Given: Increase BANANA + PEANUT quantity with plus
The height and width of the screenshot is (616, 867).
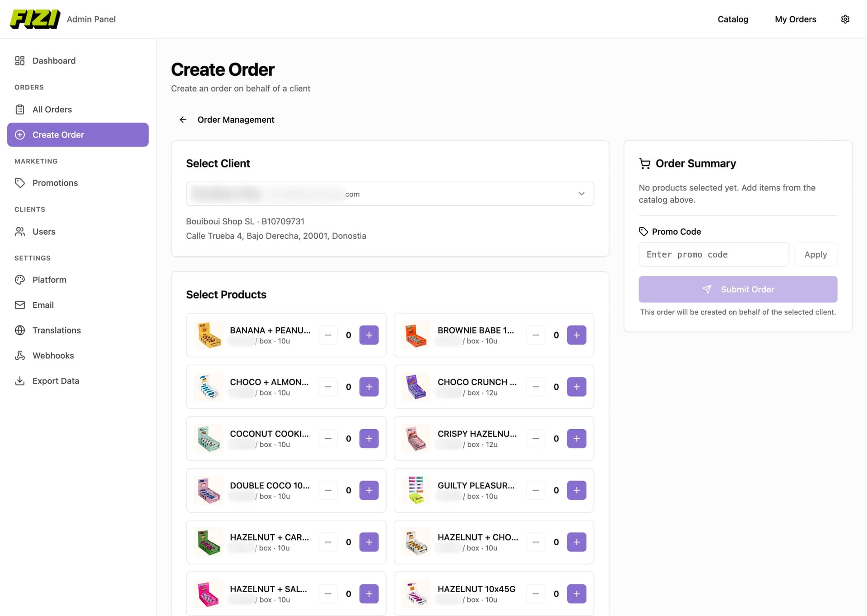Looking at the screenshot, I should (x=369, y=335).
